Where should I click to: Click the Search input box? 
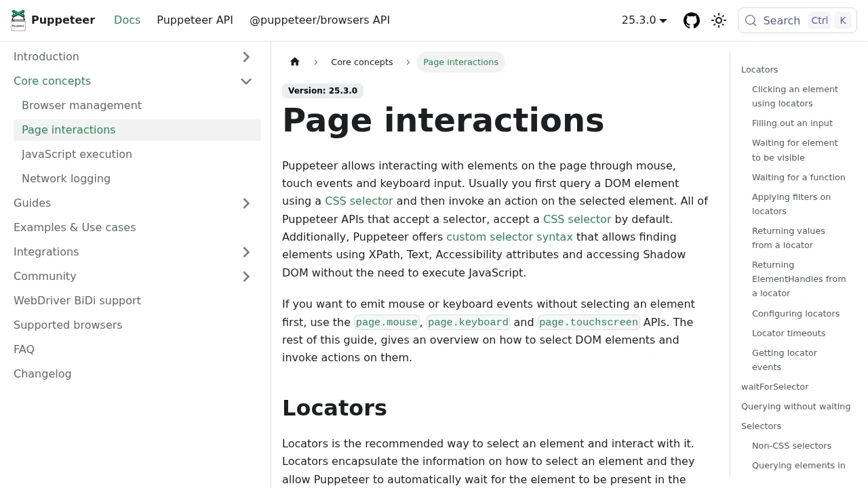tap(797, 20)
